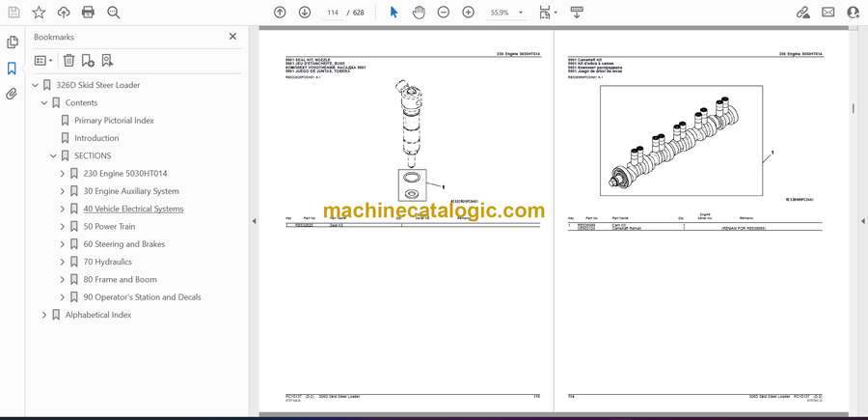This screenshot has width=868, height=420.
Task: Open the Introduction bookmark
Action: pyautogui.click(x=96, y=138)
